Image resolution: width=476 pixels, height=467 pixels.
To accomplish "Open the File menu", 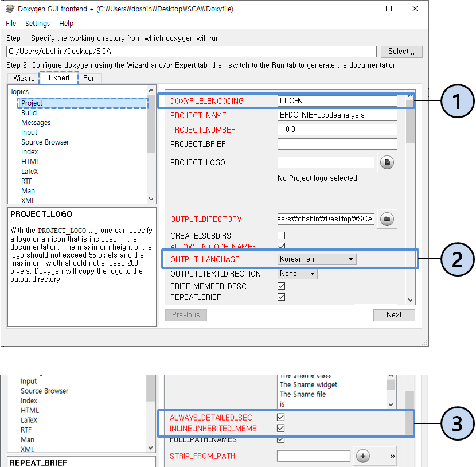I will [x=11, y=24].
